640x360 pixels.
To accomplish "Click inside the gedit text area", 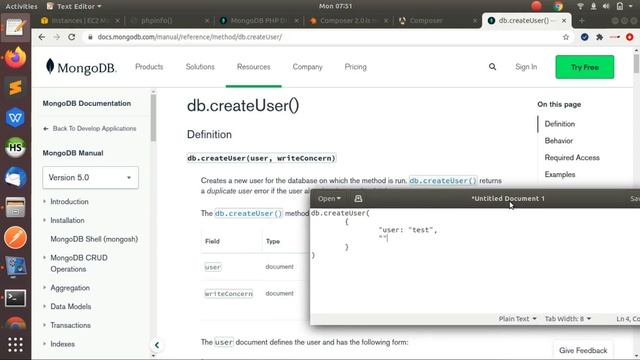I will pos(475,261).
